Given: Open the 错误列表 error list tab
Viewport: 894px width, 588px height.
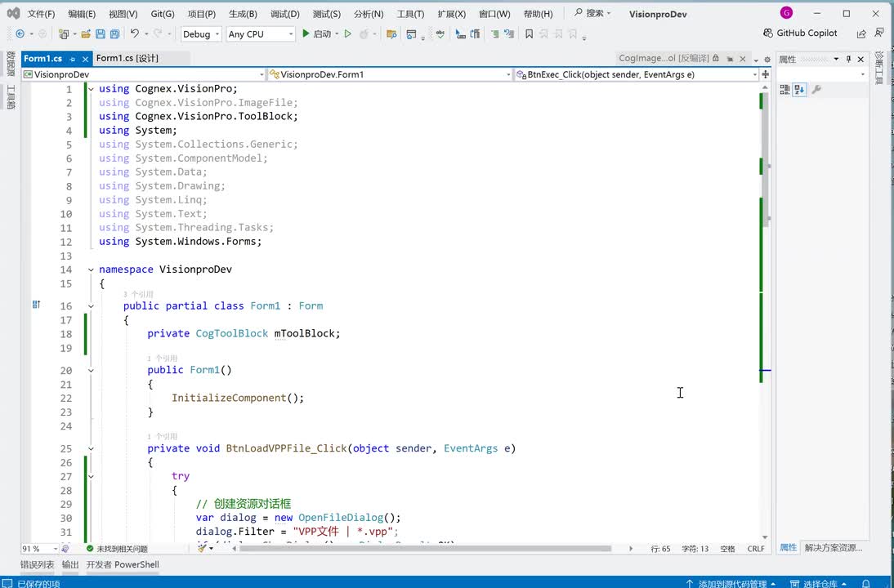Looking at the screenshot, I should tap(38, 564).
